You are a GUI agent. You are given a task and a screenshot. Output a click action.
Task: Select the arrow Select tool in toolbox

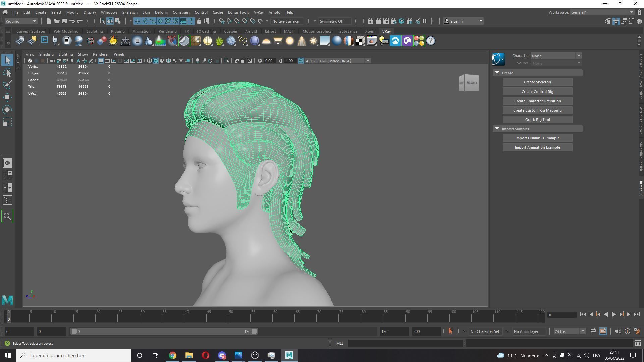[7, 60]
